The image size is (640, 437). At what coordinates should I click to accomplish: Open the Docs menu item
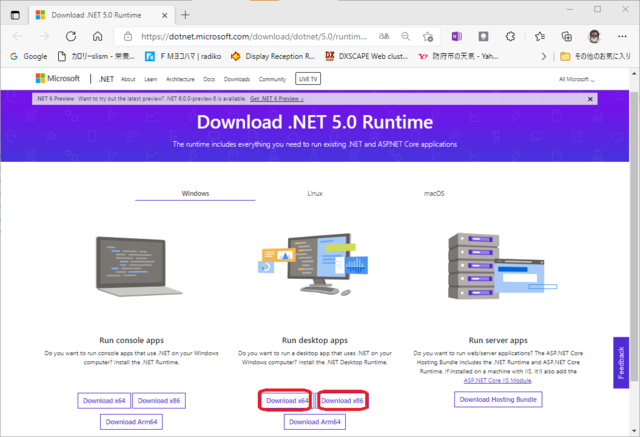click(x=209, y=79)
